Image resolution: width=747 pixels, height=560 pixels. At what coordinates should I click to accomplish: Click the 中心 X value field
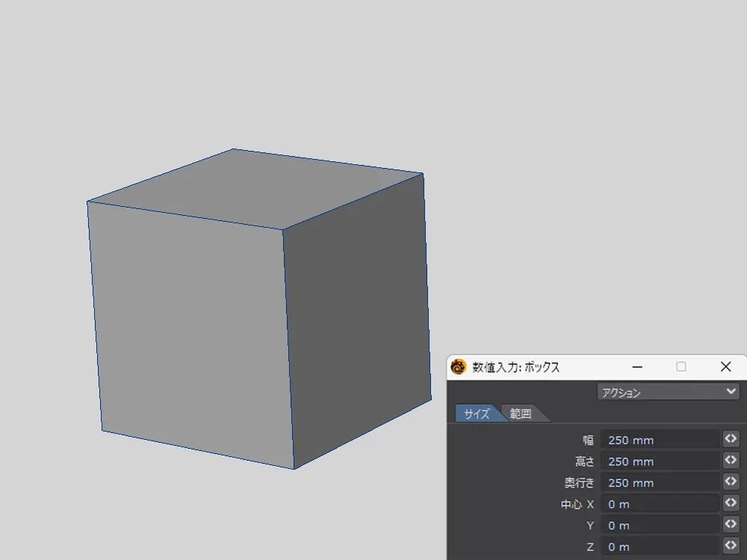coord(660,504)
